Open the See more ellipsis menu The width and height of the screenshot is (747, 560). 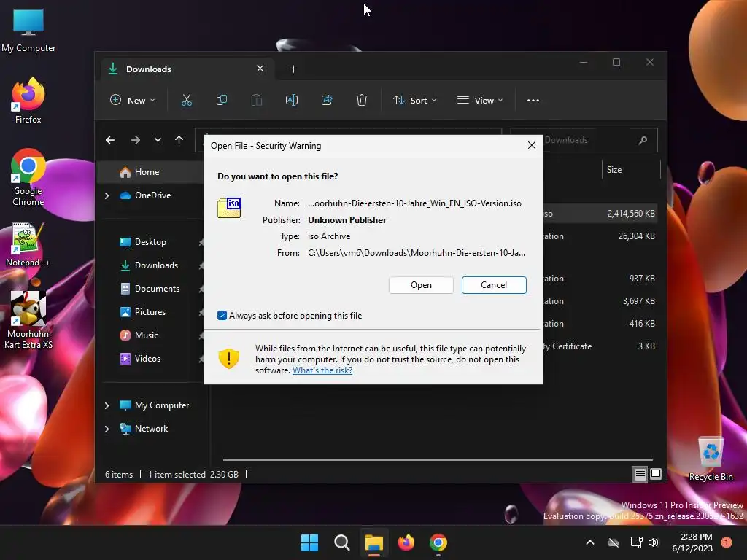pos(533,101)
